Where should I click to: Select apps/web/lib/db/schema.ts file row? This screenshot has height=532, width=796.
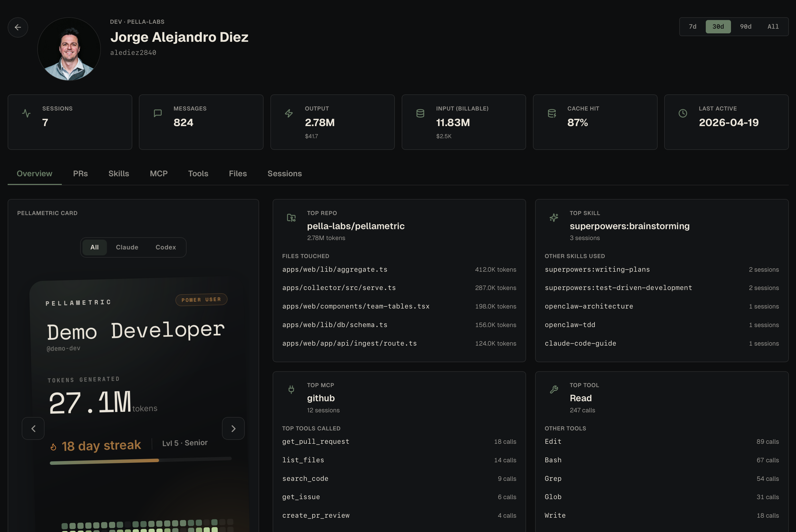pyautogui.click(x=399, y=325)
